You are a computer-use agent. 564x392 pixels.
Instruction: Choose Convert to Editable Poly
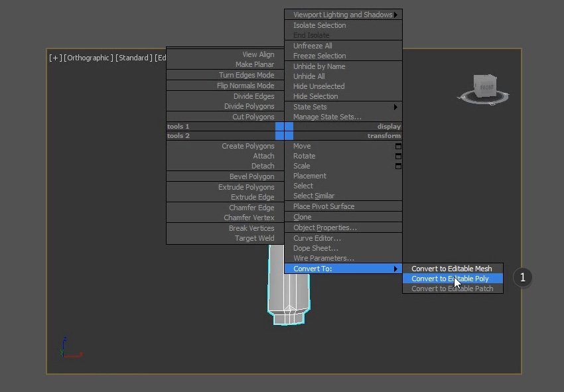click(450, 279)
